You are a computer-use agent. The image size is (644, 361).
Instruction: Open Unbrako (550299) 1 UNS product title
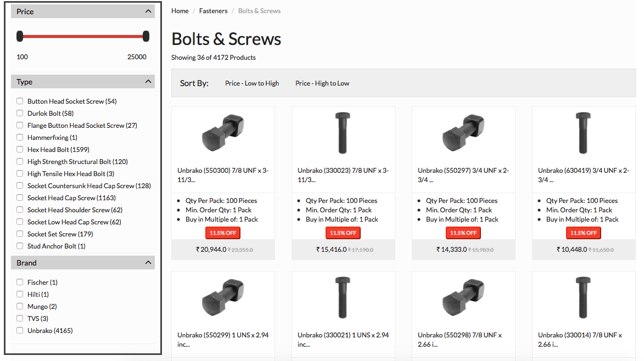point(223,340)
